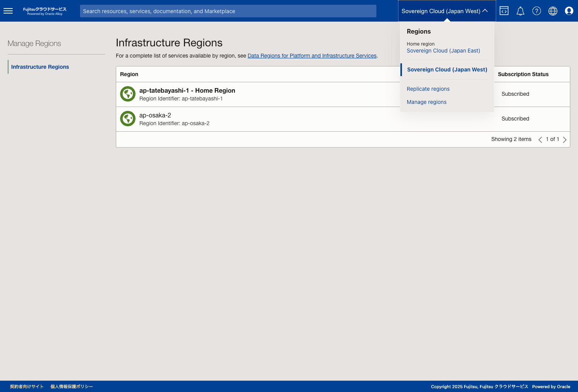578x392 pixels.
Task: Click the globe icon beside ap-osaka-2
Action: click(x=127, y=119)
